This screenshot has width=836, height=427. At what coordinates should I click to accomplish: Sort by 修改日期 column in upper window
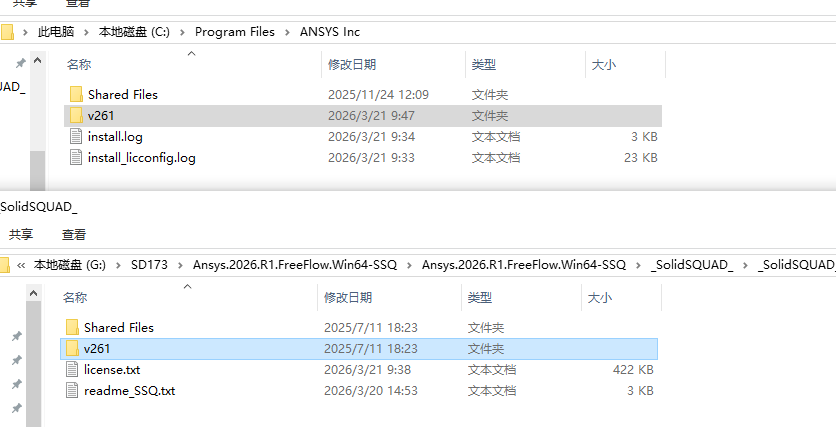352,65
